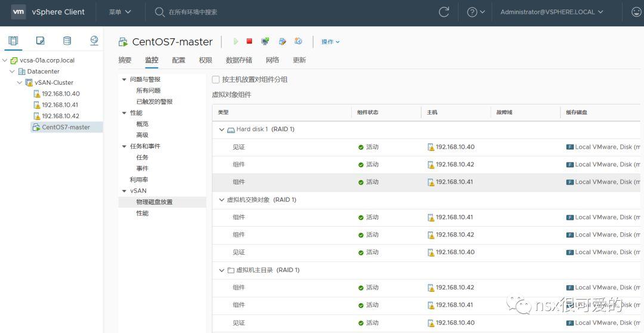Image resolution: width=644 pixels, height=333 pixels.
Task: Open Hosts and Clusters inventory view
Action: click(13, 41)
